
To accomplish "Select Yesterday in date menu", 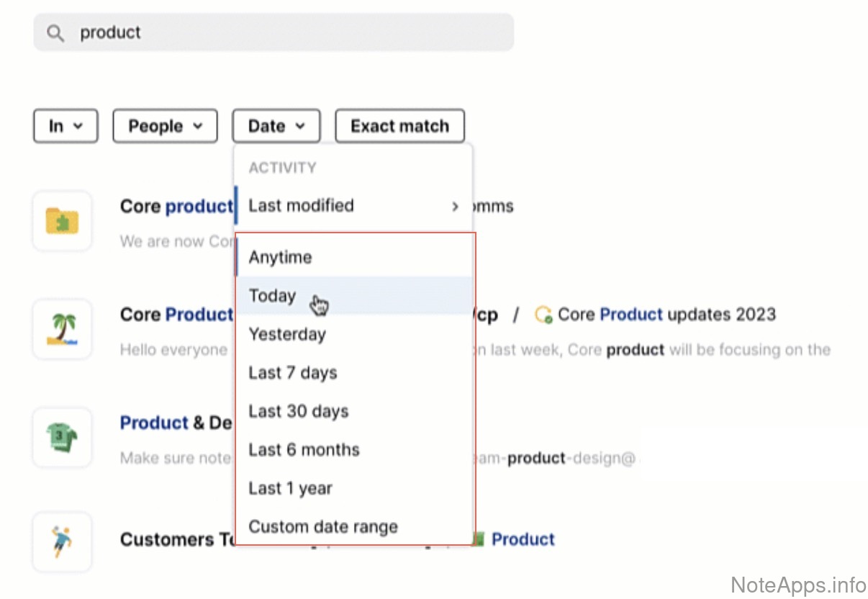I will click(x=287, y=335).
